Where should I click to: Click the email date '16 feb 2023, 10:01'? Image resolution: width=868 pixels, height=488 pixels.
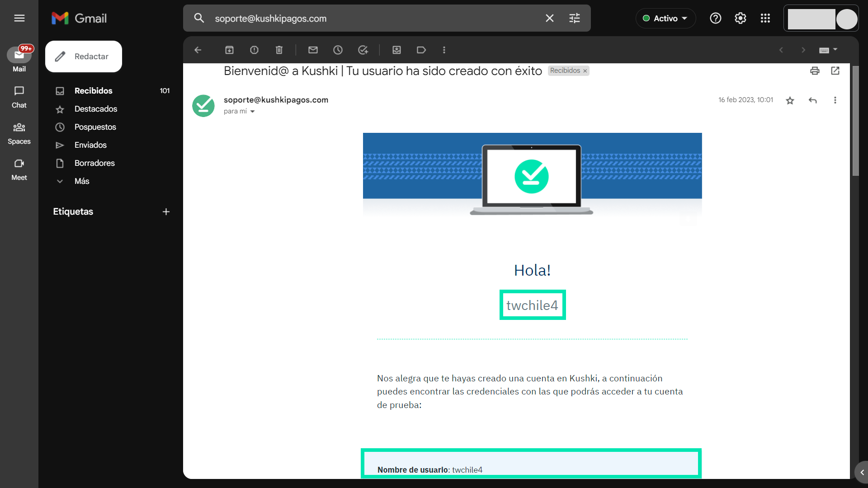[x=745, y=100]
